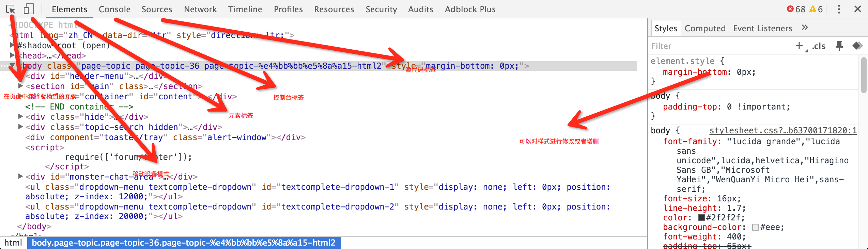The height and width of the screenshot is (249, 868).
Task: Activate the inspect element picker icon
Action: [11, 9]
